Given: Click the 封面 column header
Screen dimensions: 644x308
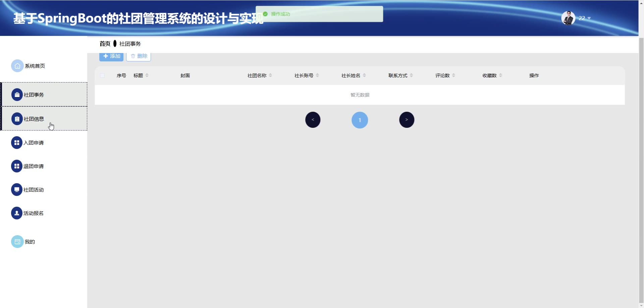Looking at the screenshot, I should pyautogui.click(x=185, y=75).
